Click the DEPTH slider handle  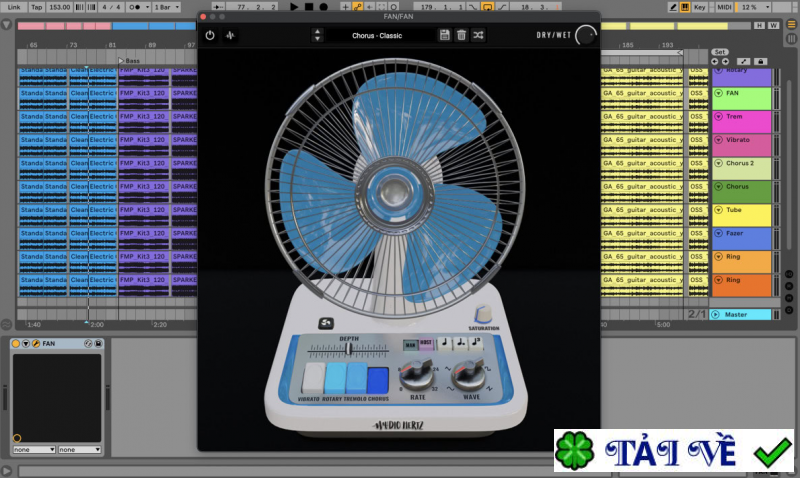pos(348,348)
